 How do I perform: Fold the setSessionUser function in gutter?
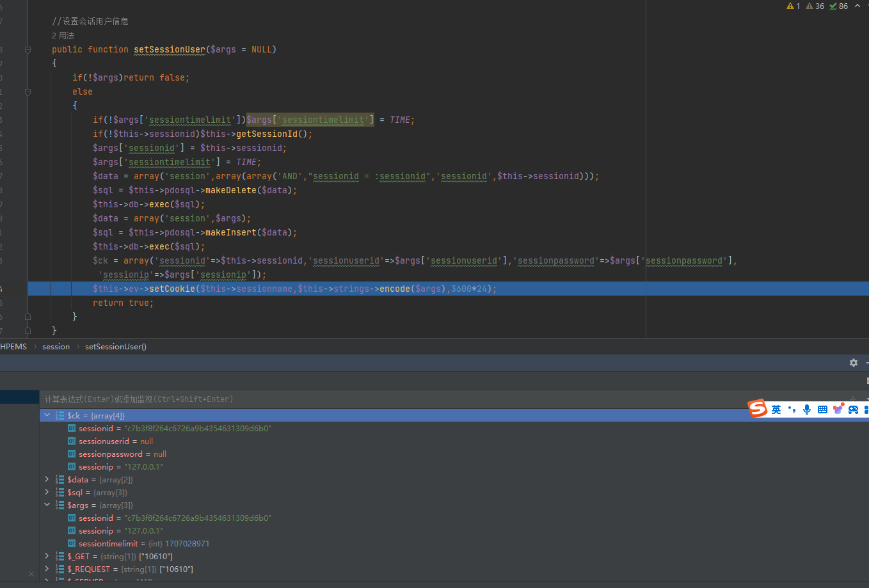28,49
